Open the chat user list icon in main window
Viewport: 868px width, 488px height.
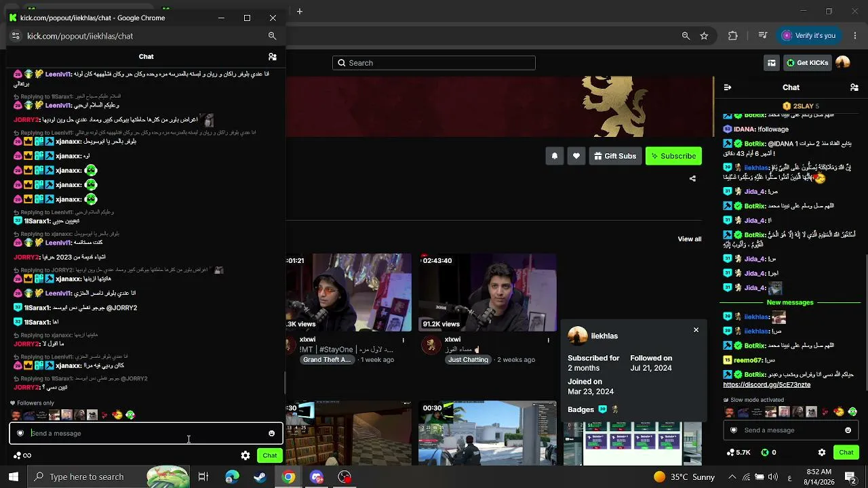coord(854,87)
